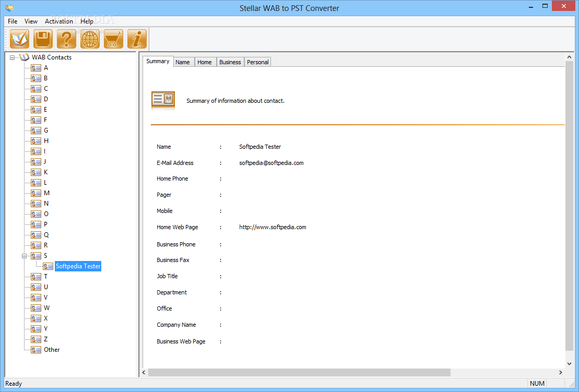
Task: Click the contact card icon beside letter H
Action: click(36, 141)
